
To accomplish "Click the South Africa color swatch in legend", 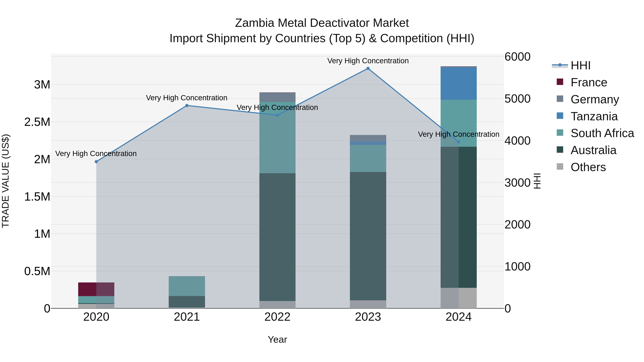I will 560,133.
